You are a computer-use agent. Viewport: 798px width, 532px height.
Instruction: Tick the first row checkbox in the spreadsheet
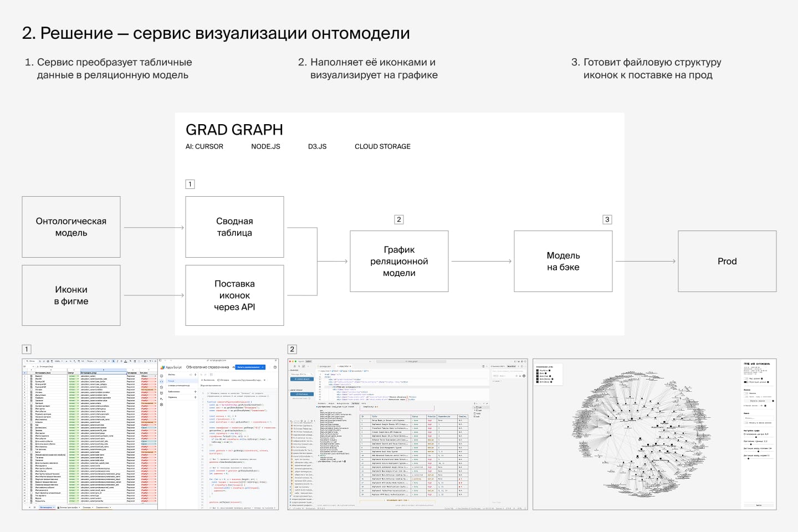(x=31, y=376)
